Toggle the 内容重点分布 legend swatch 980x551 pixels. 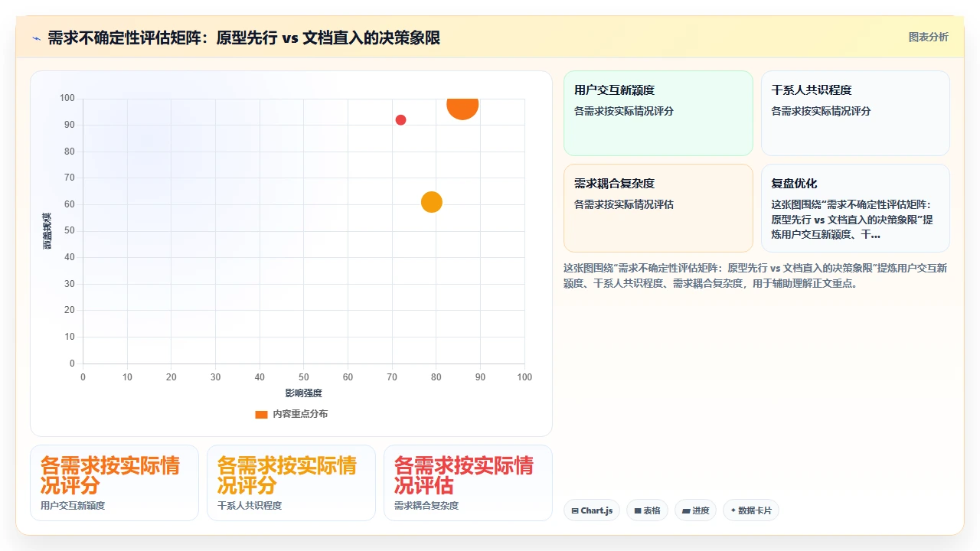(261, 414)
